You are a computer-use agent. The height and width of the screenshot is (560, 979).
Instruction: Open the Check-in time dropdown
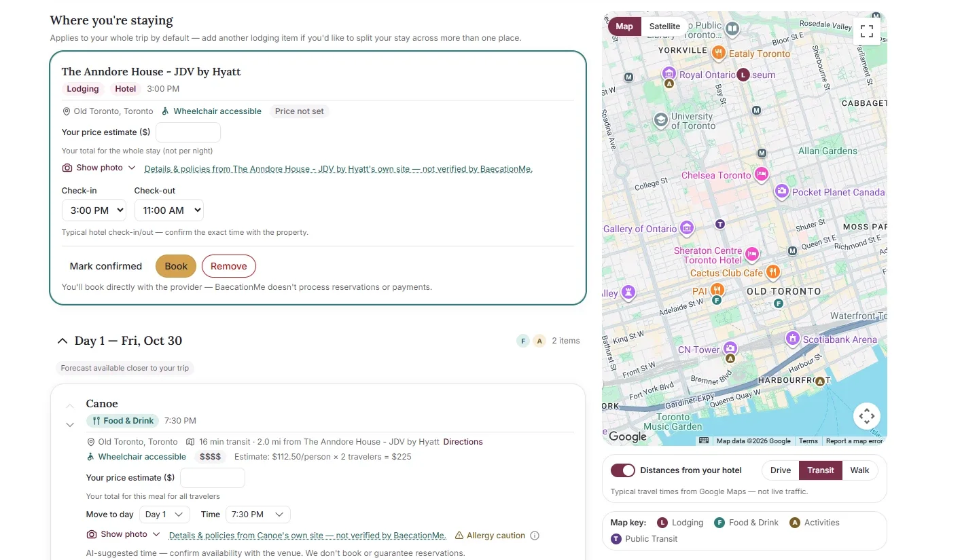click(94, 210)
